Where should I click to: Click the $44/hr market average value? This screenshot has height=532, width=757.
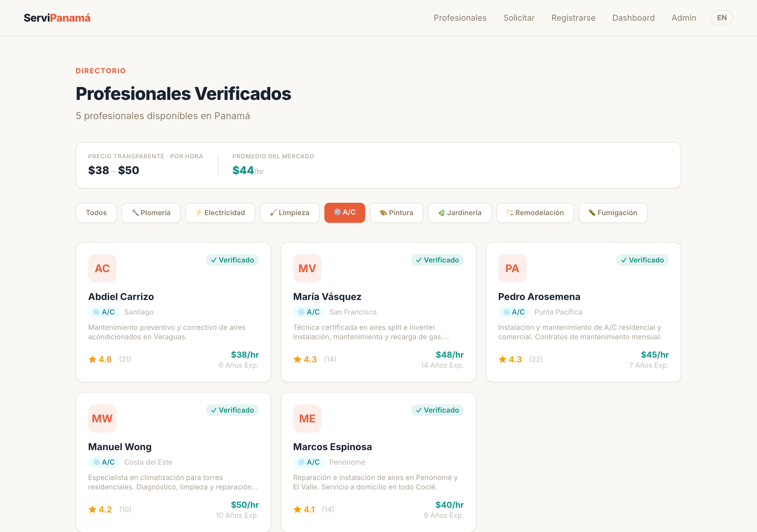[248, 171]
